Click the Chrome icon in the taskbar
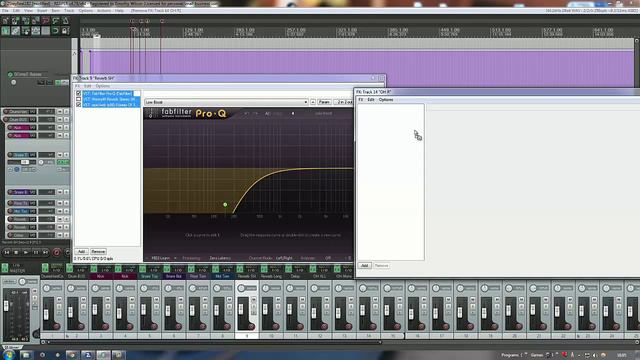Viewport: 640px width, 360px height. [72, 355]
